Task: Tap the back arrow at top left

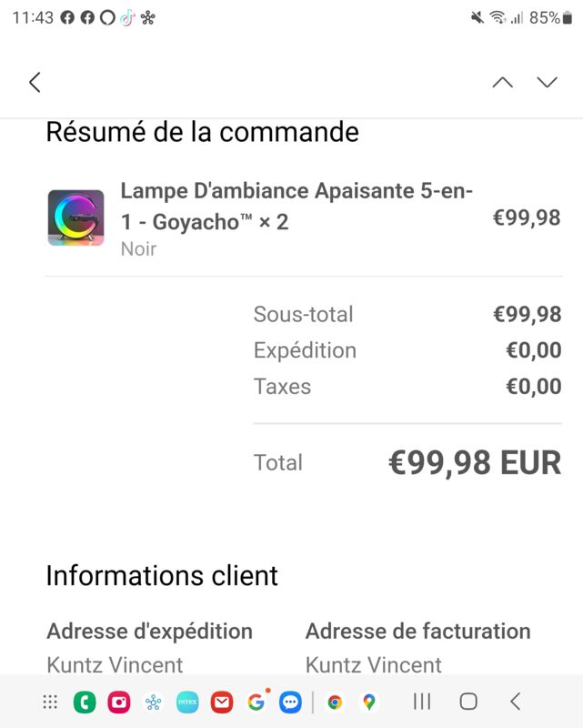Action: [35, 83]
